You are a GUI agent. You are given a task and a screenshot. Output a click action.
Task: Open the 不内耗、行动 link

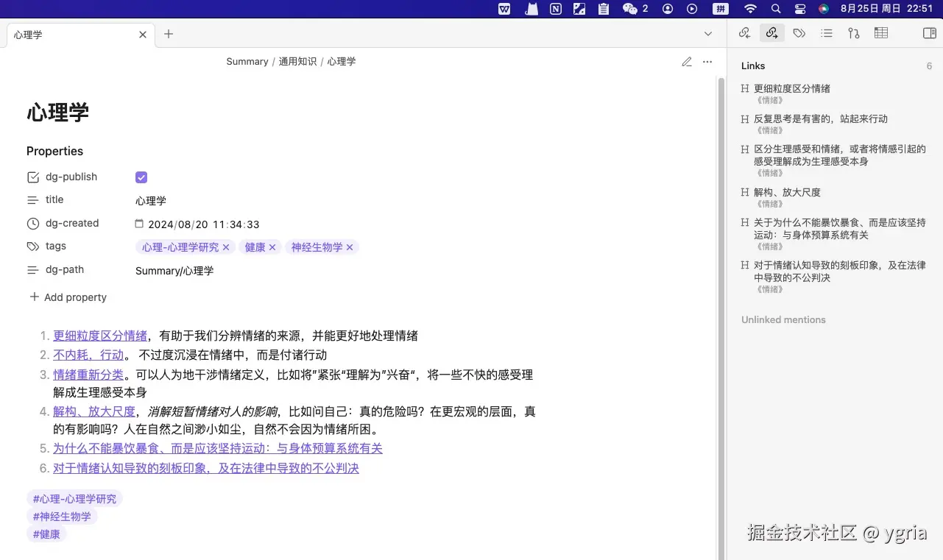[x=88, y=355]
